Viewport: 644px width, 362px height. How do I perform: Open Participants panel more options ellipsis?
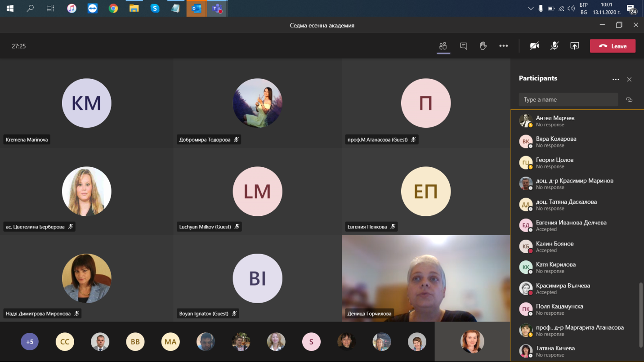tap(616, 80)
